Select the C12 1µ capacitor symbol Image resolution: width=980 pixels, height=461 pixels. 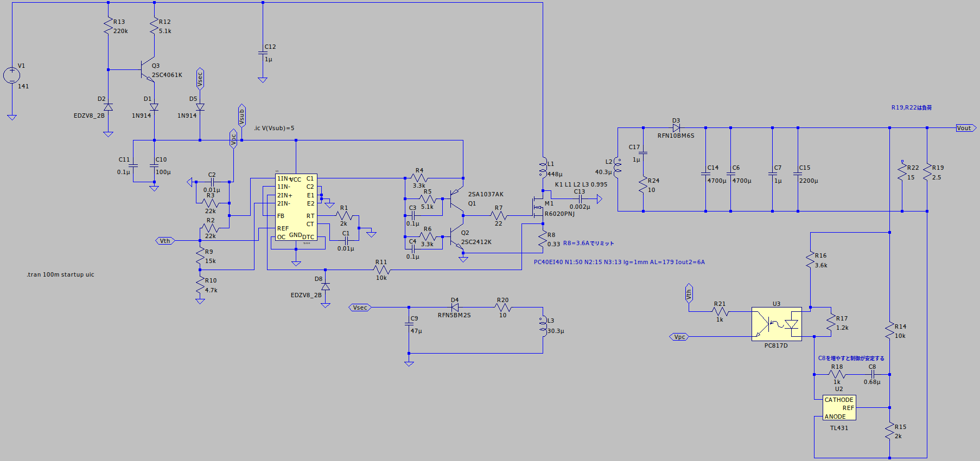[263, 53]
